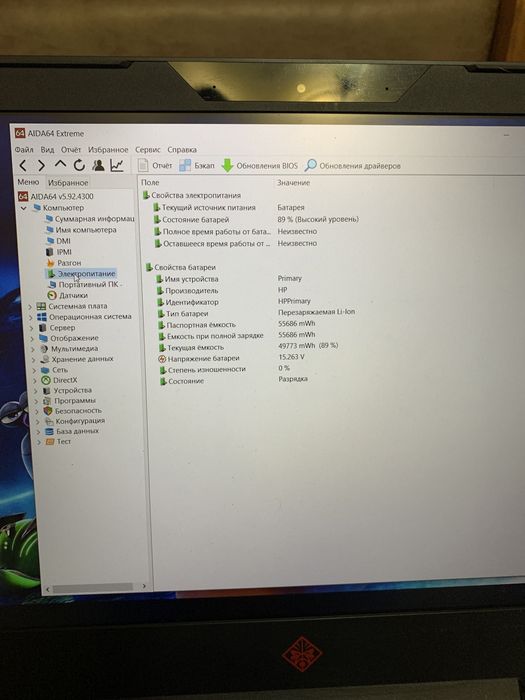This screenshot has width=525, height=700.
Task: Select the Безопасность tree item
Action: pos(72,411)
